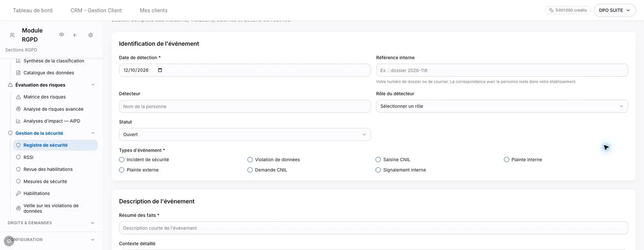Select Saisine CNIL radio button
This screenshot has height=250, width=644.
378,160
